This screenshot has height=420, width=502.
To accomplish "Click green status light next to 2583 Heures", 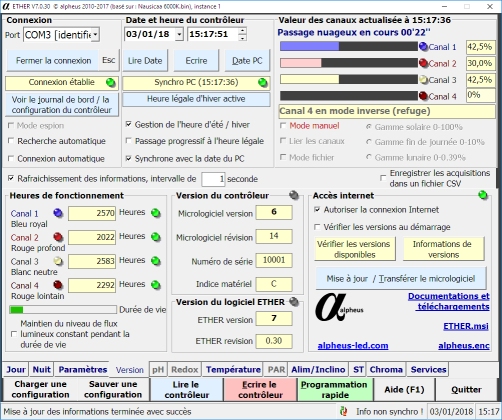I will (155, 261).
